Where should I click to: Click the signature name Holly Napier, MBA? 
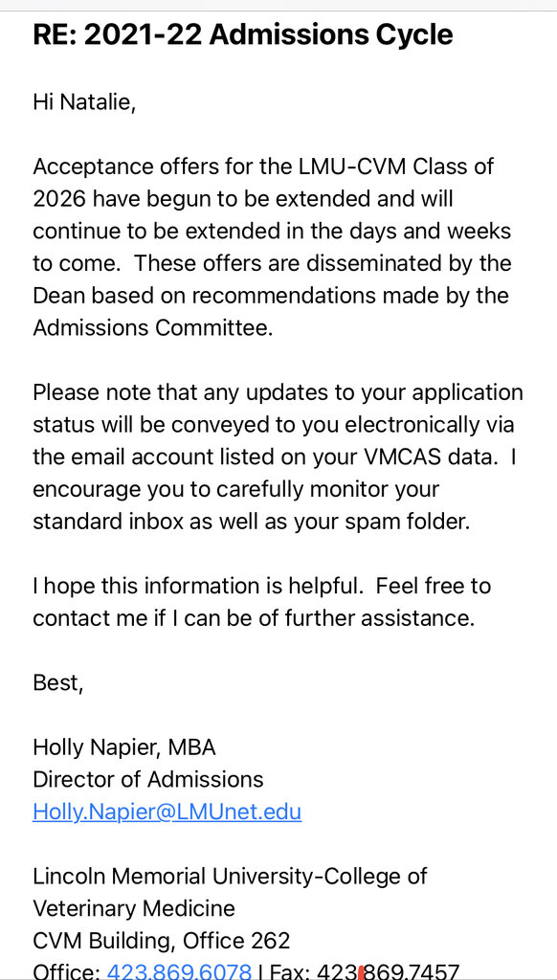coord(123,747)
